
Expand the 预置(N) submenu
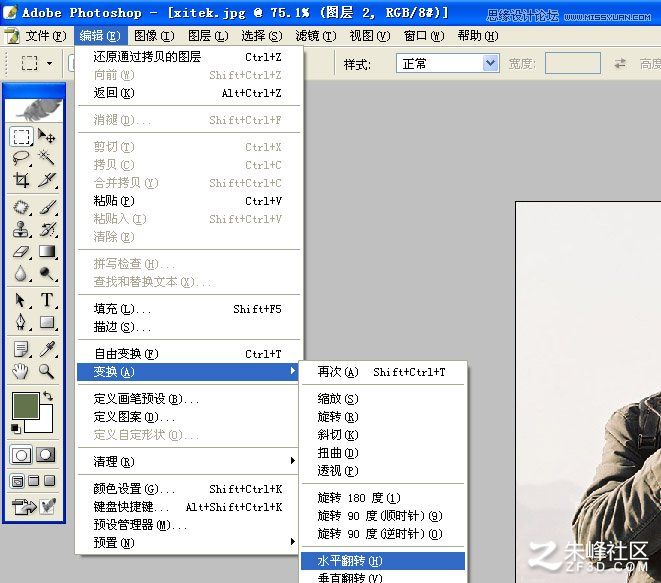[187, 543]
